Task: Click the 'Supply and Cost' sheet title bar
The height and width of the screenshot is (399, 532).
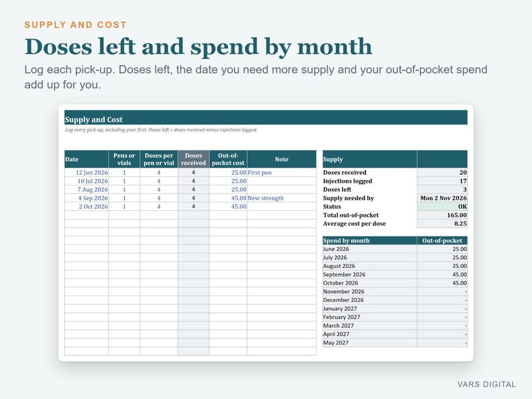Action: click(266, 118)
